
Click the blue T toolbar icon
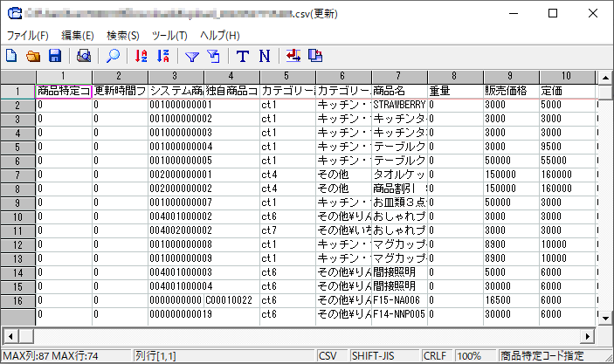tap(243, 56)
